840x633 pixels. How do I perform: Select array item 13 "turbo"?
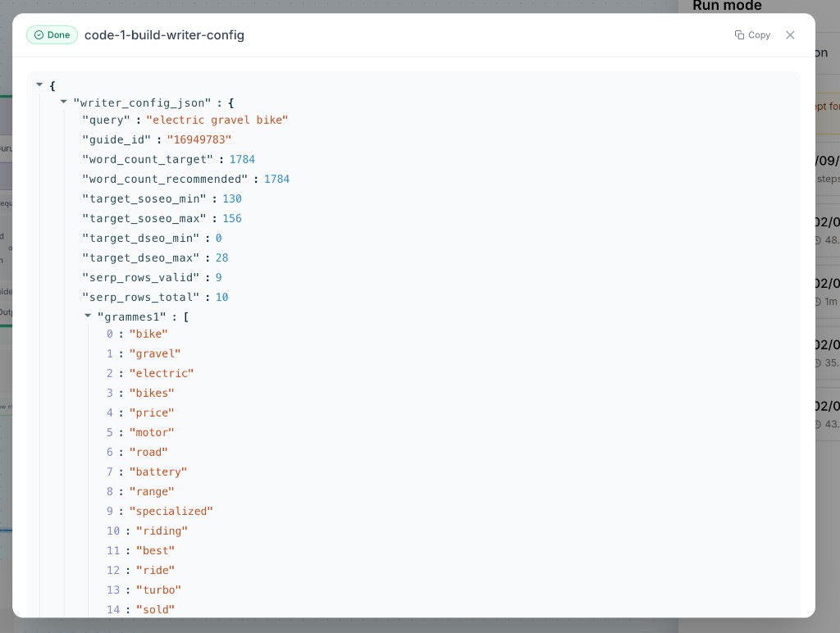[x=158, y=590]
